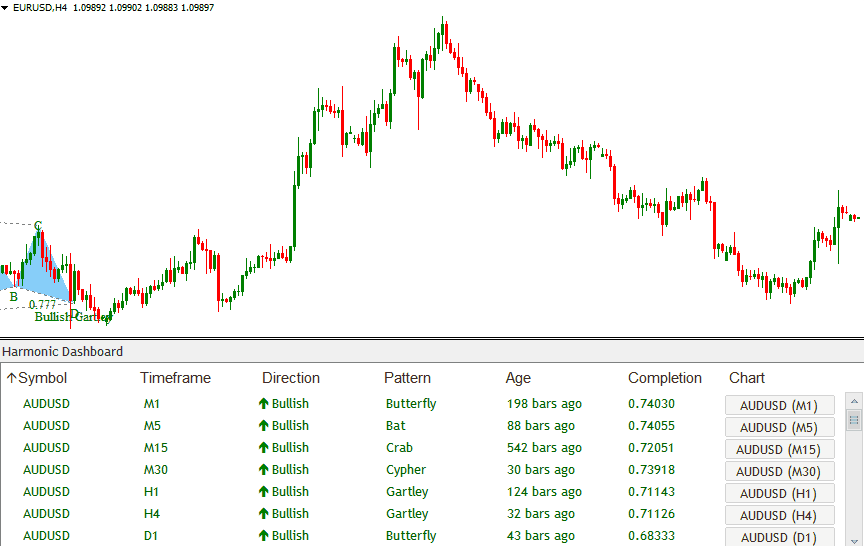This screenshot has width=864, height=546.
Task: Click the Direction column header
Action: [x=290, y=378]
